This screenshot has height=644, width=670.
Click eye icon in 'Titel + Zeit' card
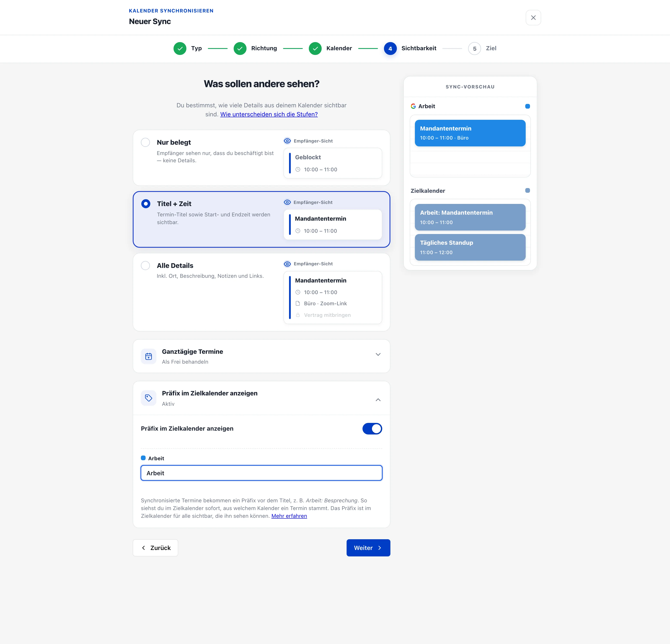click(287, 202)
